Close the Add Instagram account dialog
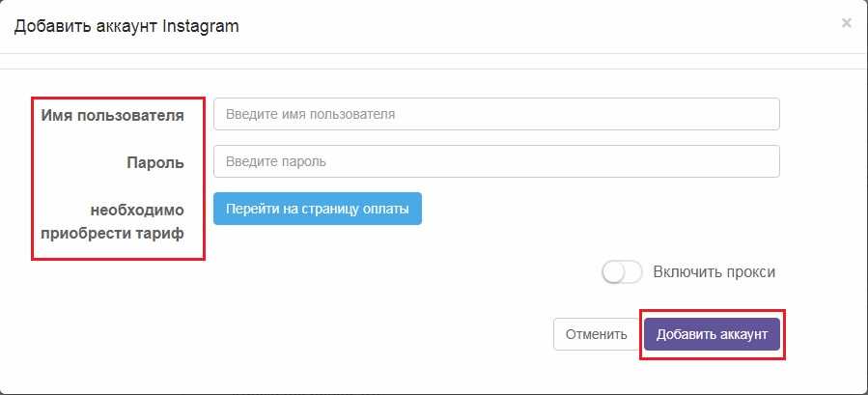This screenshot has height=395, width=868. tap(846, 23)
